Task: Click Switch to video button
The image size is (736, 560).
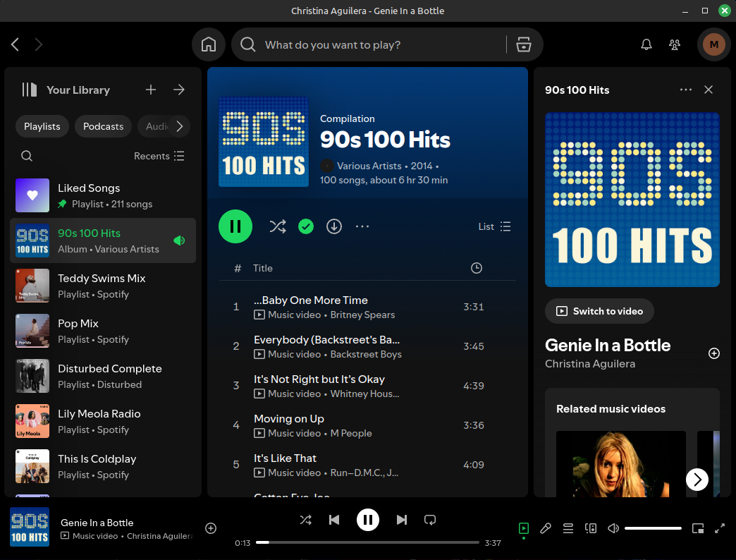Action: click(599, 311)
